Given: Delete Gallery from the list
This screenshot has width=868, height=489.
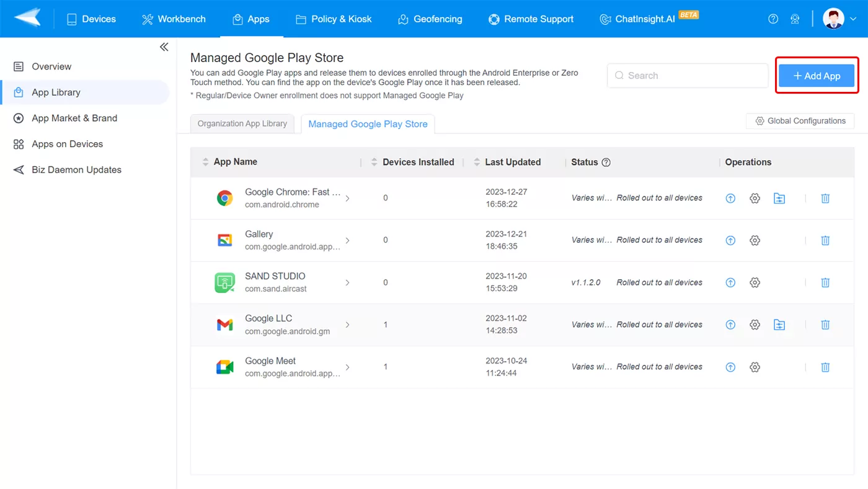Looking at the screenshot, I should pyautogui.click(x=825, y=240).
